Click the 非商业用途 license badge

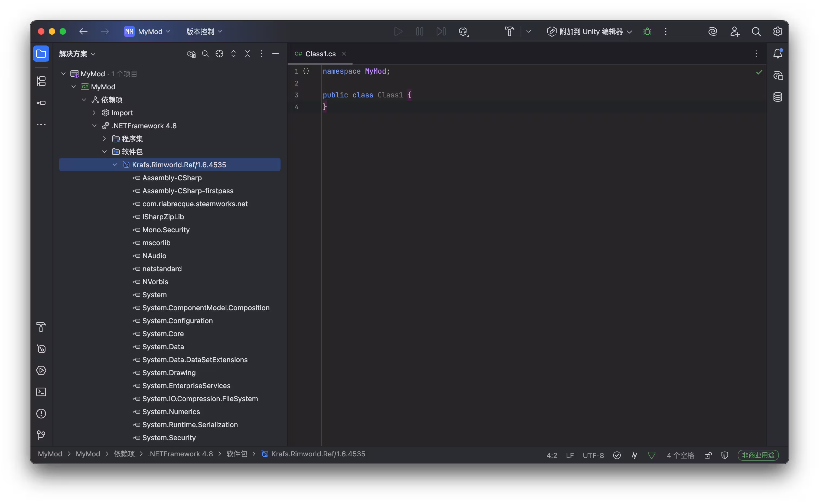758,455
